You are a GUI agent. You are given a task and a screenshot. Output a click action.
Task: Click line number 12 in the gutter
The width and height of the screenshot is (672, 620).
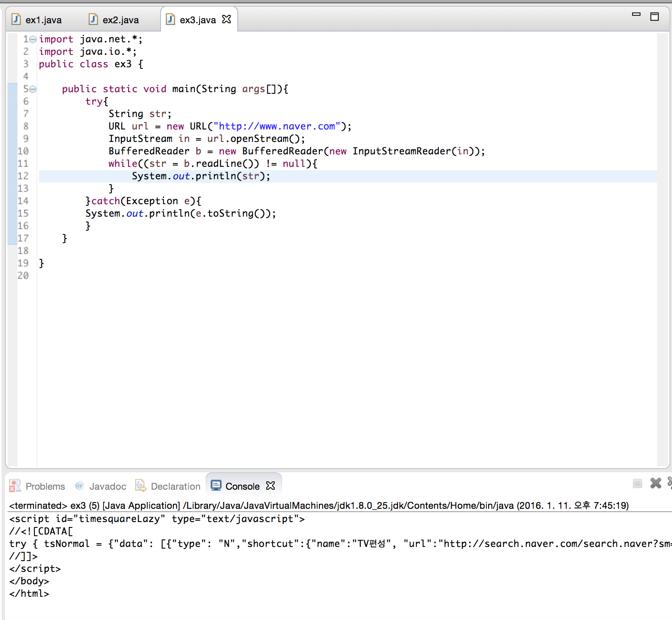pos(23,176)
